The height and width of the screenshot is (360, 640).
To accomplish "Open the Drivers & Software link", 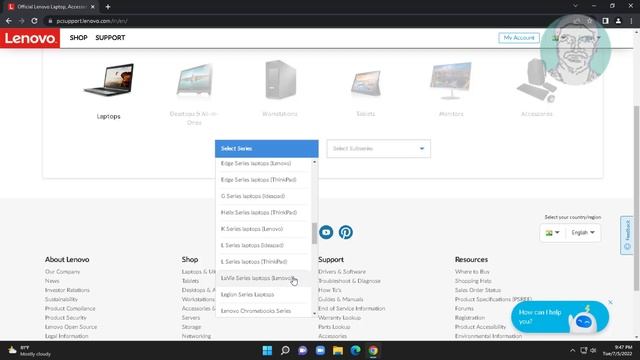I will 342,271.
